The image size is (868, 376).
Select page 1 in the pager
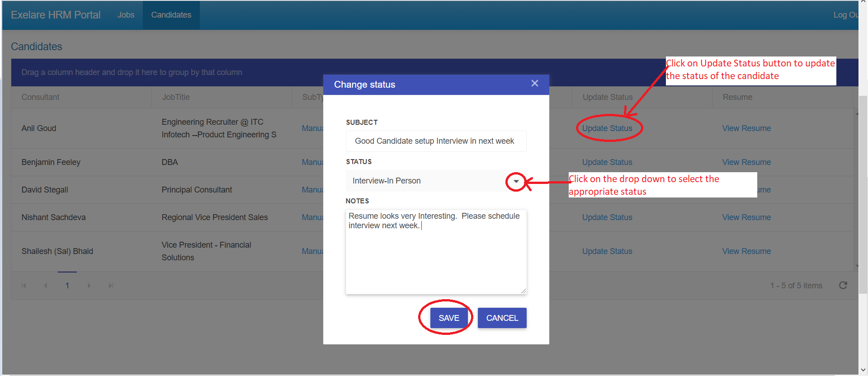coord(67,286)
